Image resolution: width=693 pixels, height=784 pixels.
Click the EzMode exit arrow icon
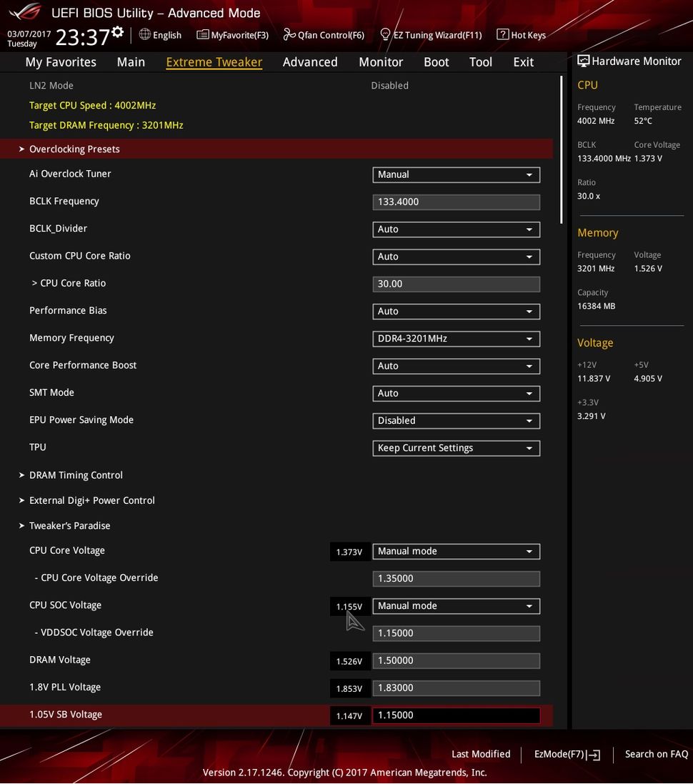coord(594,755)
